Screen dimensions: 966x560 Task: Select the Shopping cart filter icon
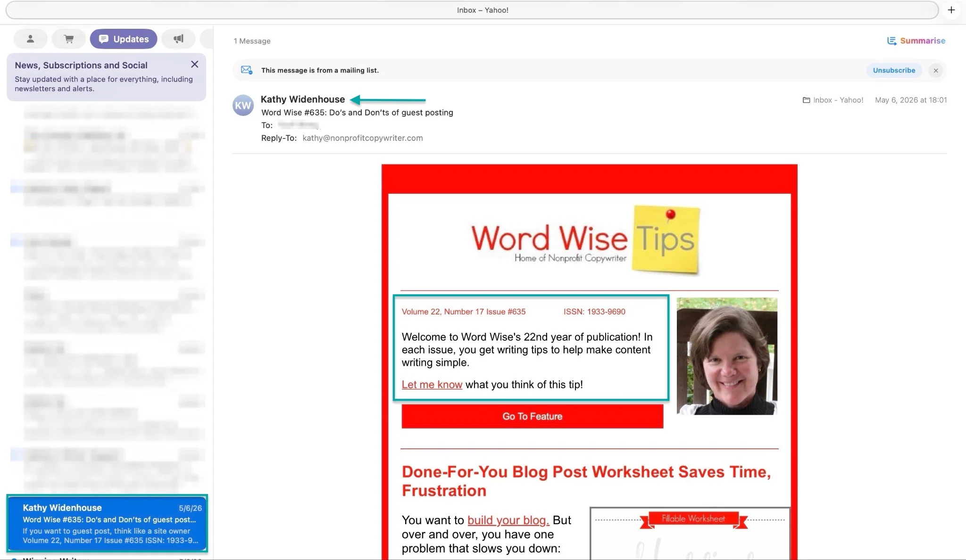point(69,39)
